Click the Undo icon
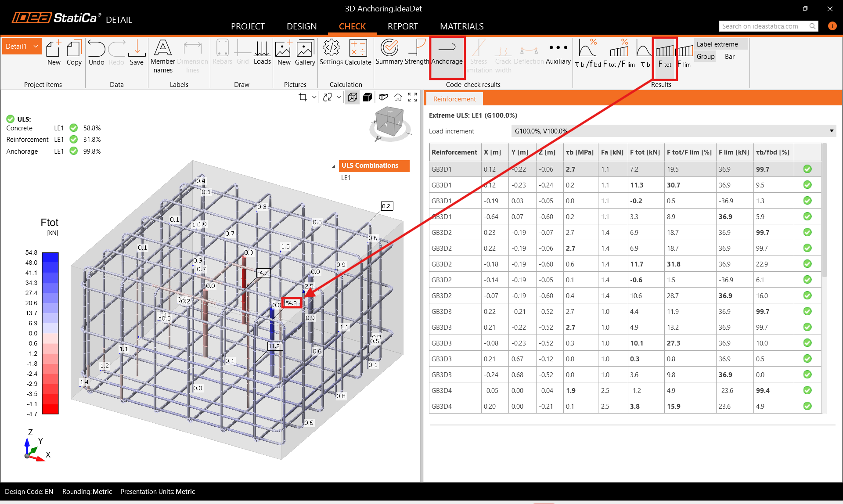The image size is (843, 504). (96, 52)
